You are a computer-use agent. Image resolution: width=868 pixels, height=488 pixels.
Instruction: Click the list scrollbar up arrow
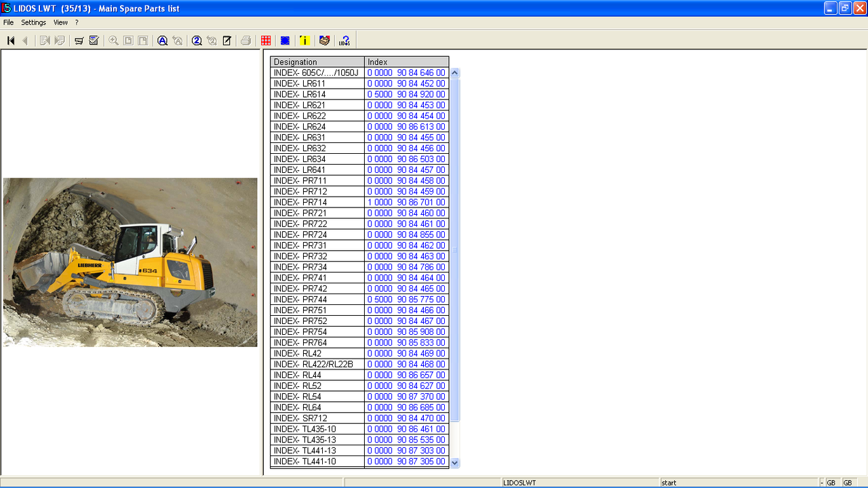455,73
